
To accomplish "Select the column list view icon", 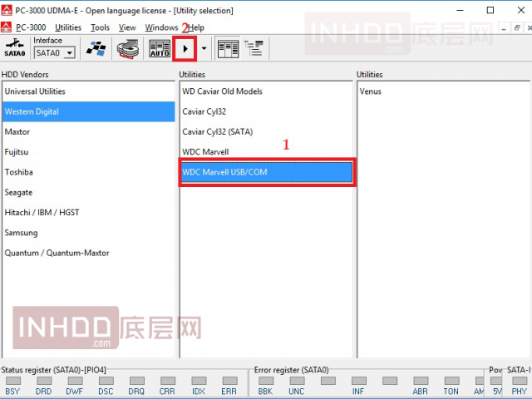I will 228,49.
